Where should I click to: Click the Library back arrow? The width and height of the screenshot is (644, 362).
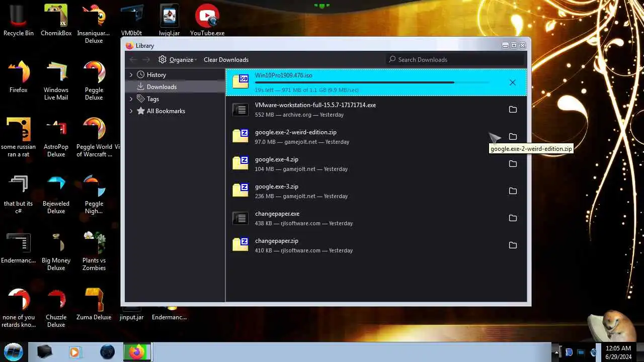click(x=133, y=59)
